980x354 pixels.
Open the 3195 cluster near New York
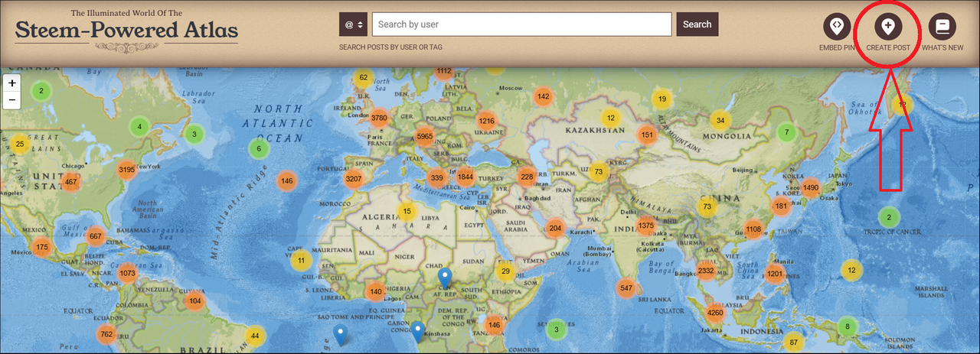pyautogui.click(x=127, y=170)
